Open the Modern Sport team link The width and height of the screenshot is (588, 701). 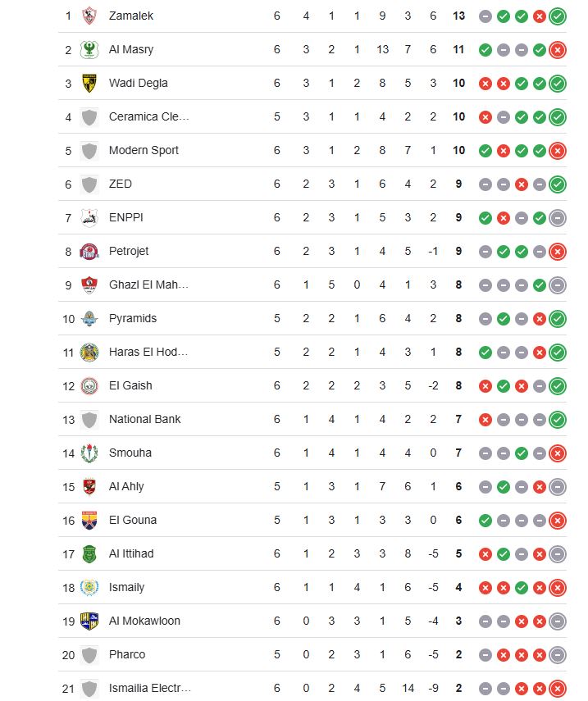144,150
